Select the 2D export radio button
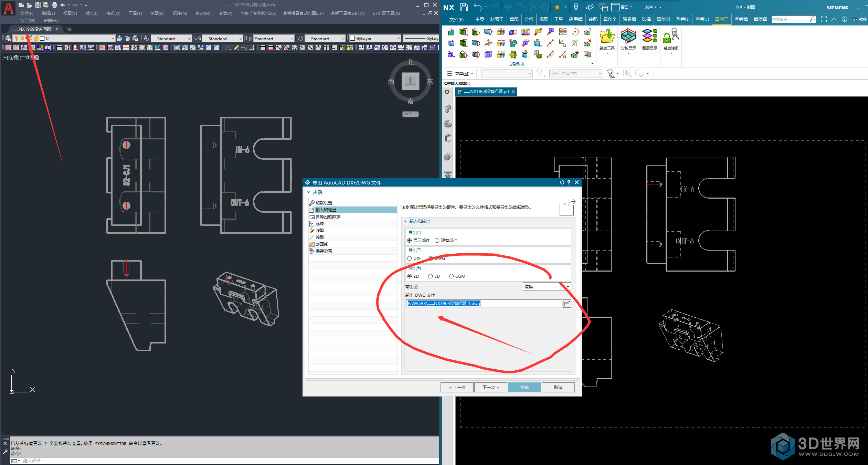868x465 pixels. 409,276
